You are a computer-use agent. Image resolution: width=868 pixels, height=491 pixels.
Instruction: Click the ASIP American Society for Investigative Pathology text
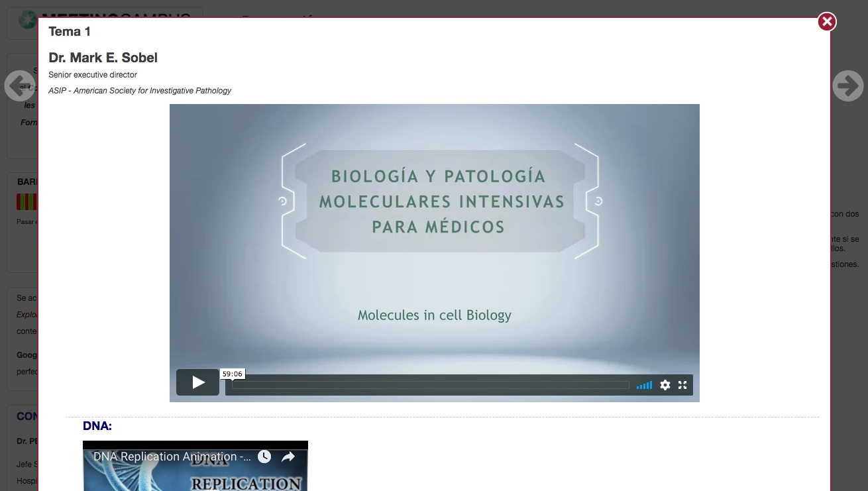click(x=140, y=91)
